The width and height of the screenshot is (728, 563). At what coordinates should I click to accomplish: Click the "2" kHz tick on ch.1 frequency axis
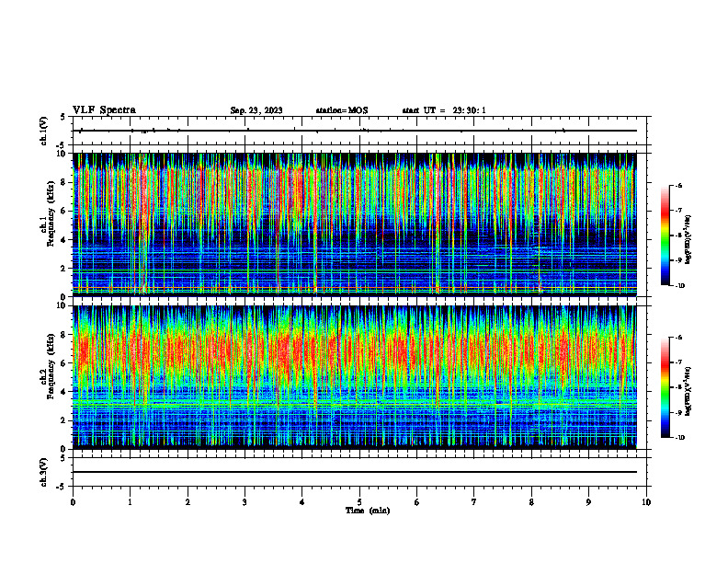[x=64, y=268]
